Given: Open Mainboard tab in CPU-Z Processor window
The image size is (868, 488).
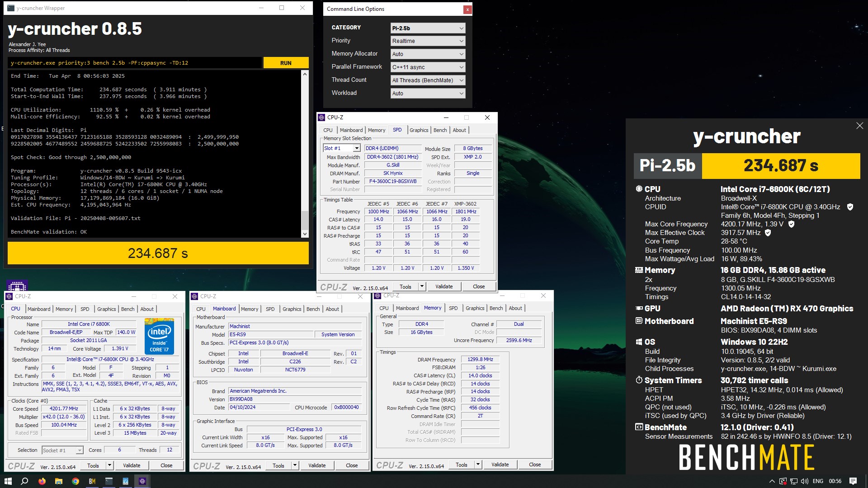Looking at the screenshot, I should click(39, 309).
